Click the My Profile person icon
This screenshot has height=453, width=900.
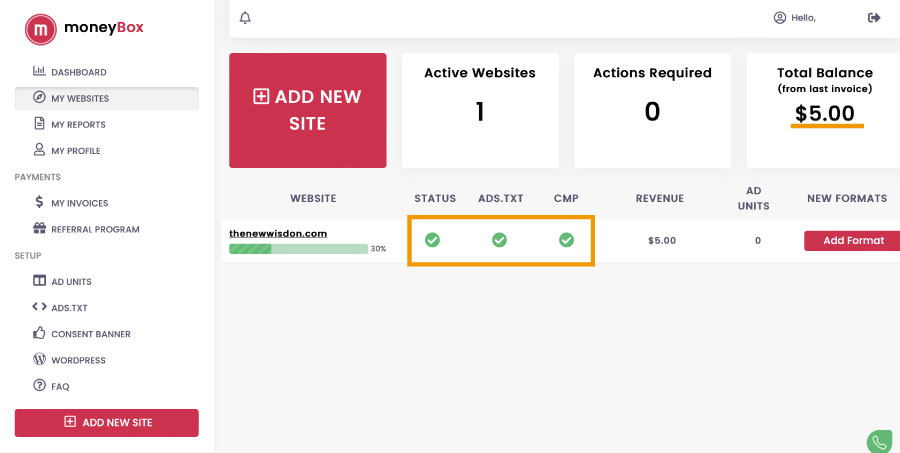click(x=39, y=149)
